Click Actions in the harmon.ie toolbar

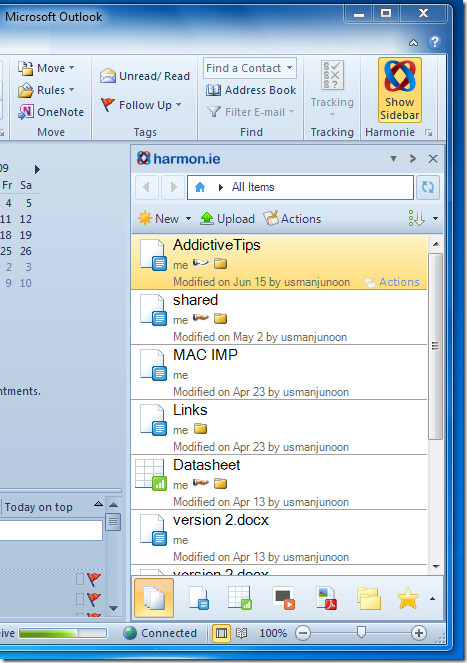coord(292,219)
